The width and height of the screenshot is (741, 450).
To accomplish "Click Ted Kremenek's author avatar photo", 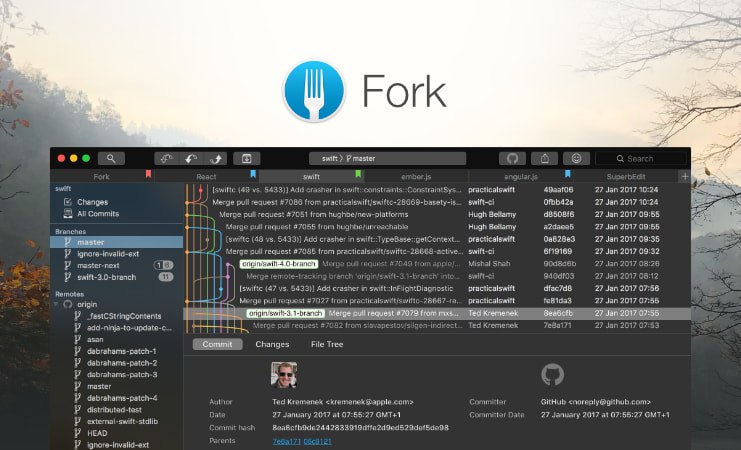I will click(x=284, y=375).
